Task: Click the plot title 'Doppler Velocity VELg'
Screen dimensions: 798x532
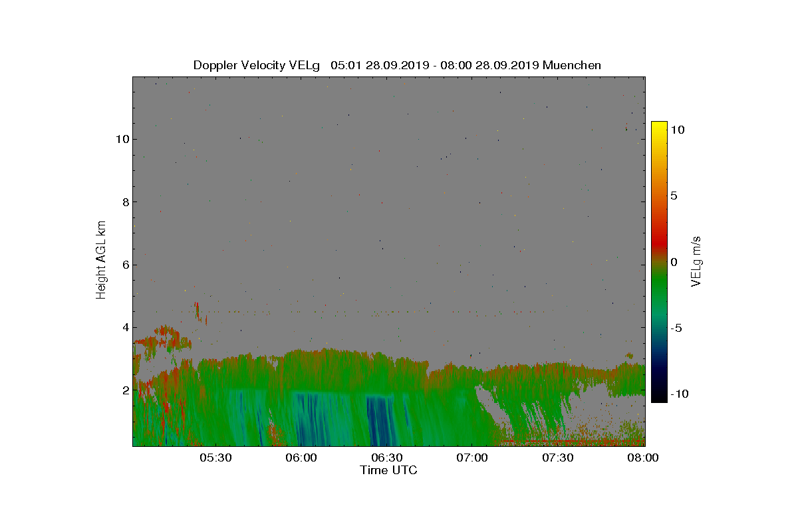Action: click(257, 65)
